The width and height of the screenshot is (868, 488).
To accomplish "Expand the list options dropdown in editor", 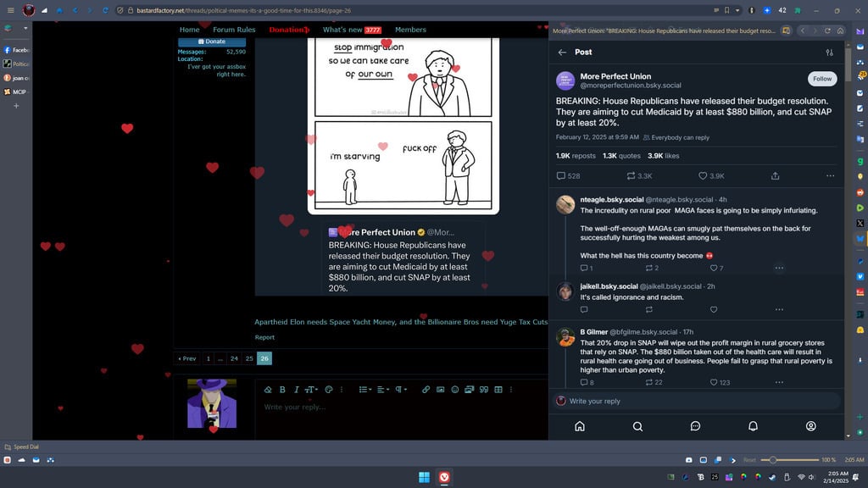I will (x=364, y=390).
